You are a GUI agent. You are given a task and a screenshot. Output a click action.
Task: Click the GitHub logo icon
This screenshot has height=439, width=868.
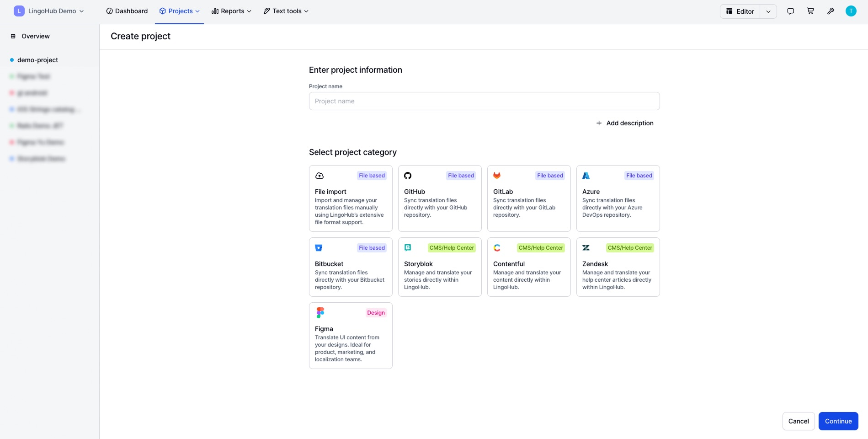click(x=408, y=176)
